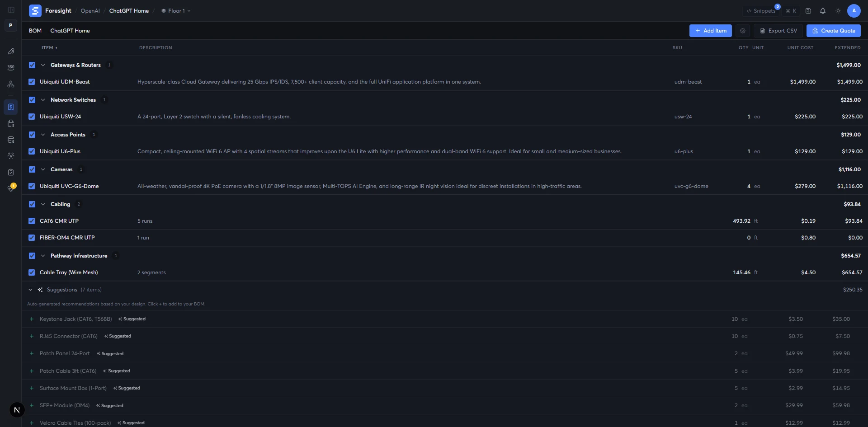The height and width of the screenshot is (427, 868).
Task: Add suggested Surface Mount Box with plus
Action: (x=32, y=388)
